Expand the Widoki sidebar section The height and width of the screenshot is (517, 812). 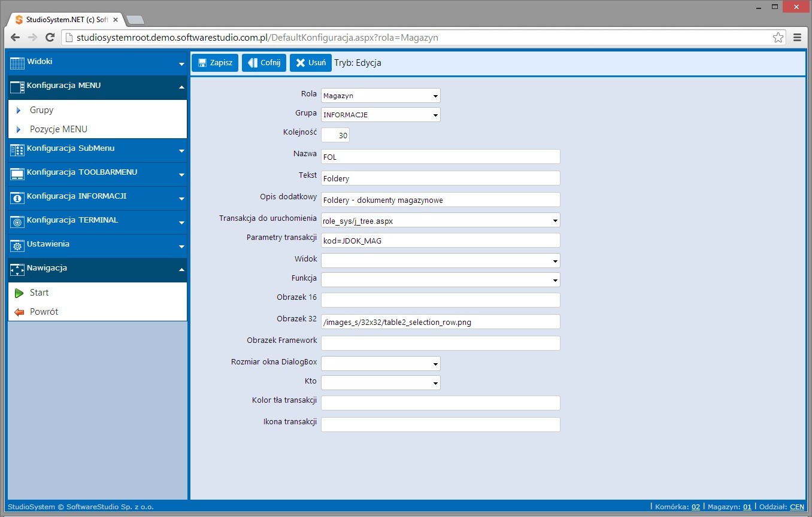click(181, 64)
